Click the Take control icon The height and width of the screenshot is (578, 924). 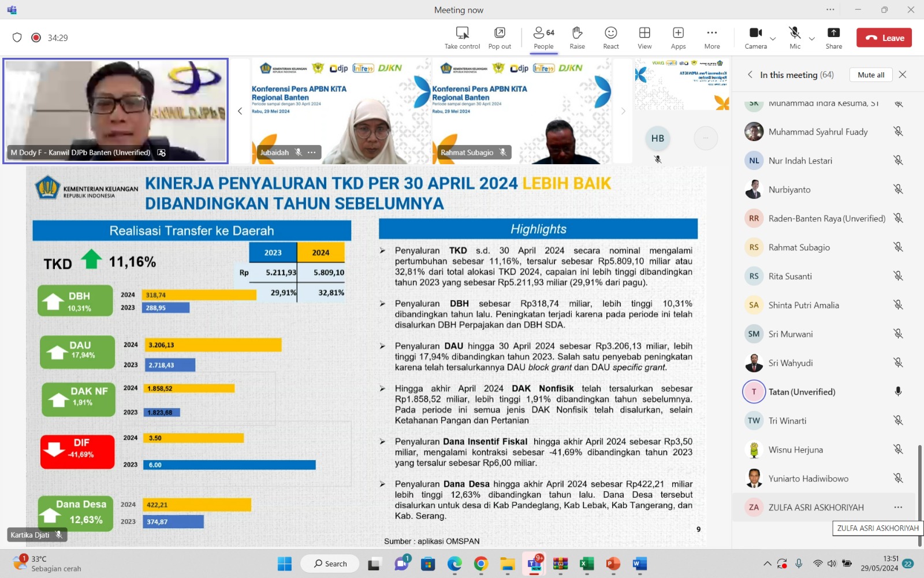[462, 33]
